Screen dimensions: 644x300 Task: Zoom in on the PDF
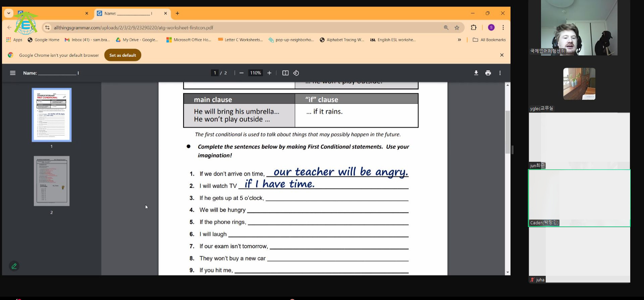point(269,73)
